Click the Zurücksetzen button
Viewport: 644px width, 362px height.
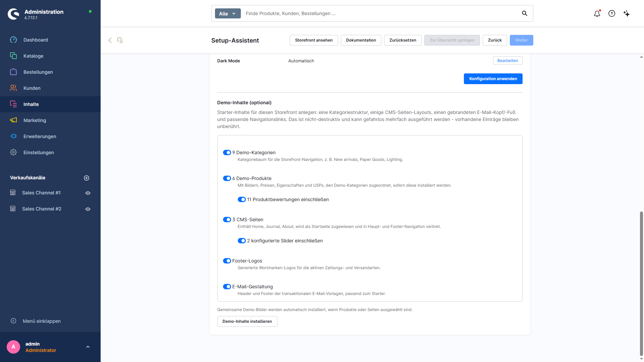coord(403,40)
